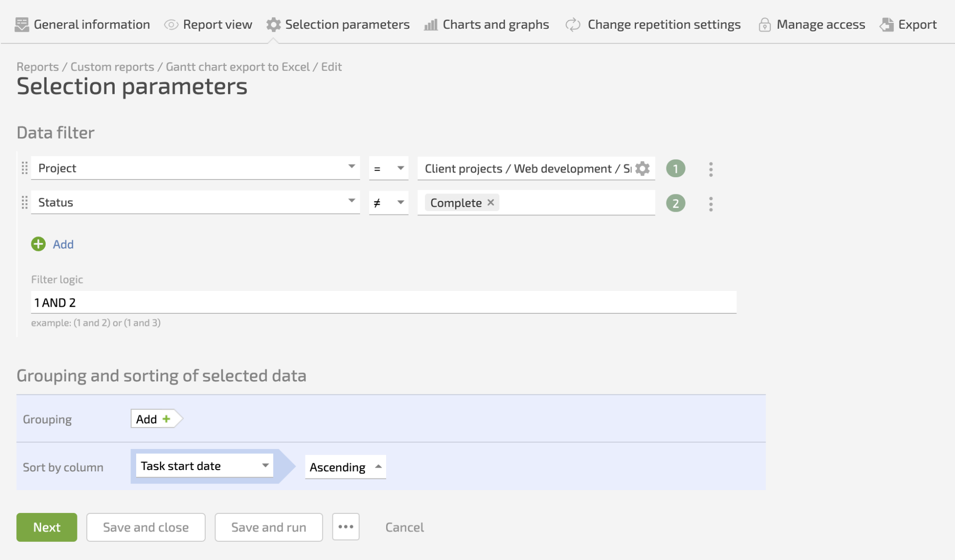The image size is (955, 560).
Task: Click Add to create a new filter condition
Action: click(53, 244)
